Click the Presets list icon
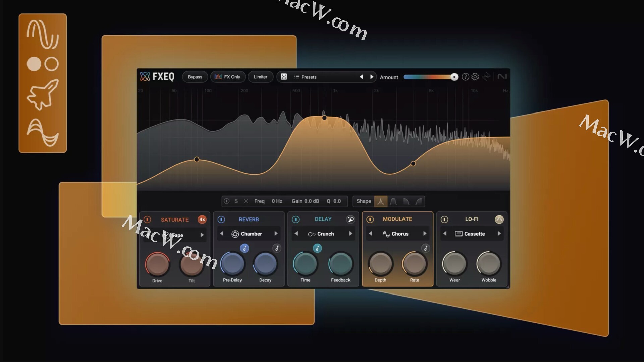644x362 pixels. point(297,77)
